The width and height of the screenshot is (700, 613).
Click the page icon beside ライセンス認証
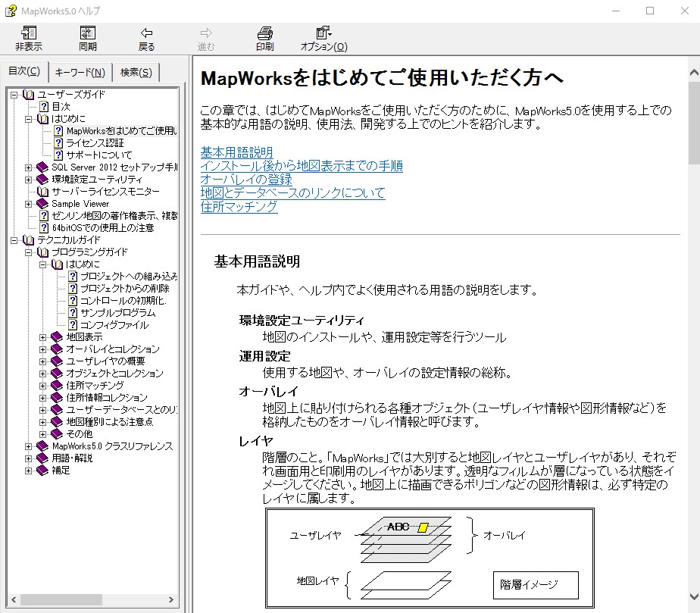[x=58, y=143]
